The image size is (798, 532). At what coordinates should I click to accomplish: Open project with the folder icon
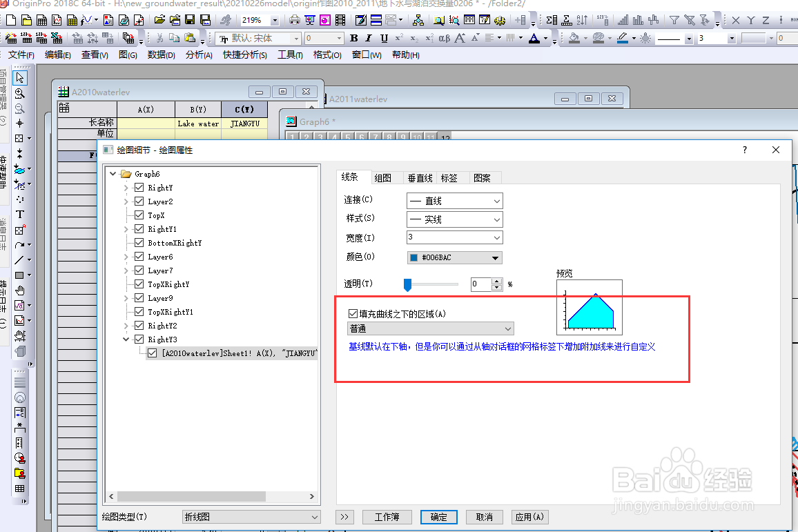pos(159,20)
